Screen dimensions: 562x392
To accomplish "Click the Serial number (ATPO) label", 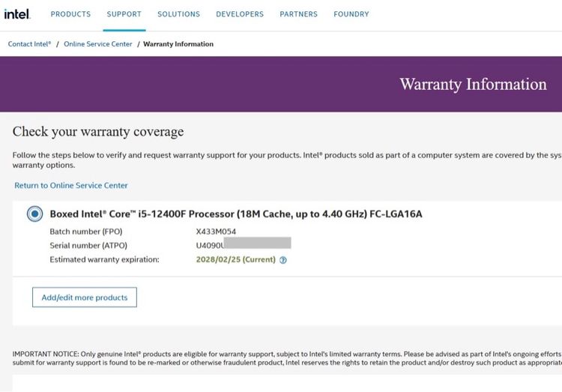I will coord(88,245).
